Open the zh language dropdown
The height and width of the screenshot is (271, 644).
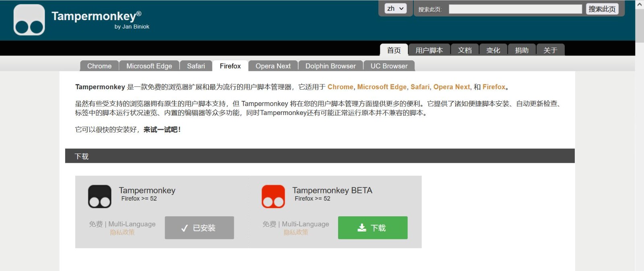(x=396, y=8)
